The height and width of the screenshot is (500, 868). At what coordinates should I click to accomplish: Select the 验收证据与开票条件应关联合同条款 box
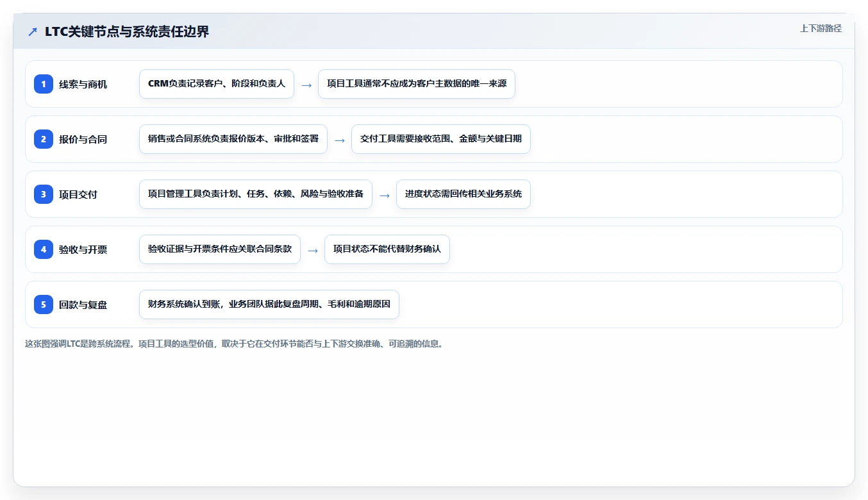coord(220,249)
